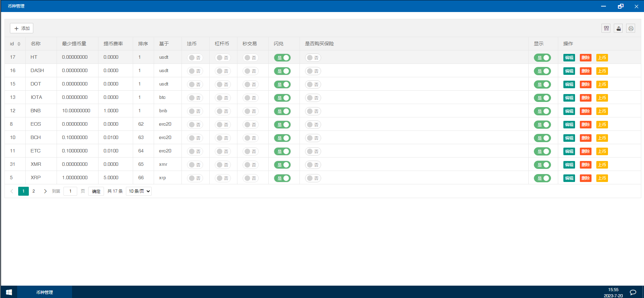Go to next page with arrow
The image size is (644, 298).
click(x=45, y=191)
